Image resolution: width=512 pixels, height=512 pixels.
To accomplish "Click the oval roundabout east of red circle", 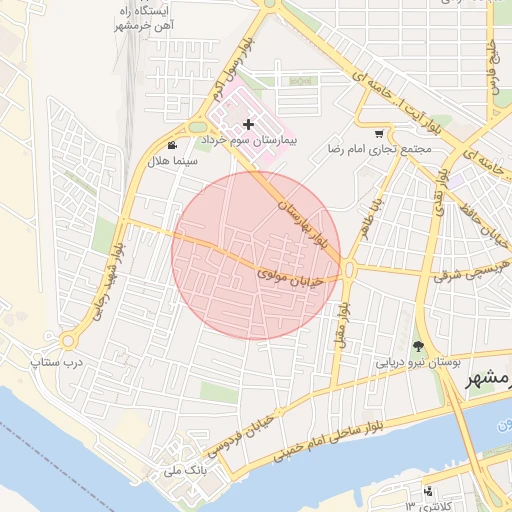I will tap(349, 269).
